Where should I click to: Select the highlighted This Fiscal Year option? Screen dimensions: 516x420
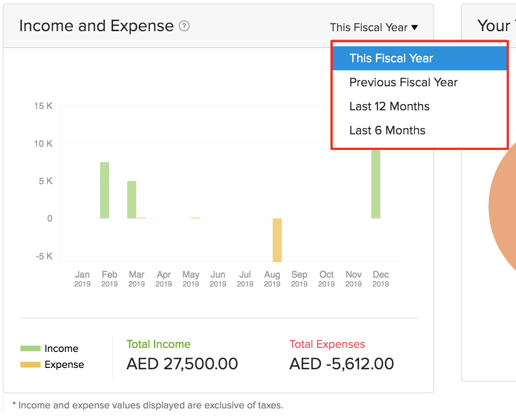coord(391,58)
